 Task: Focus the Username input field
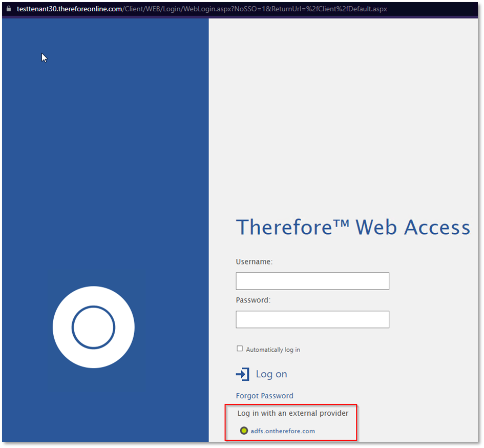tap(312, 281)
